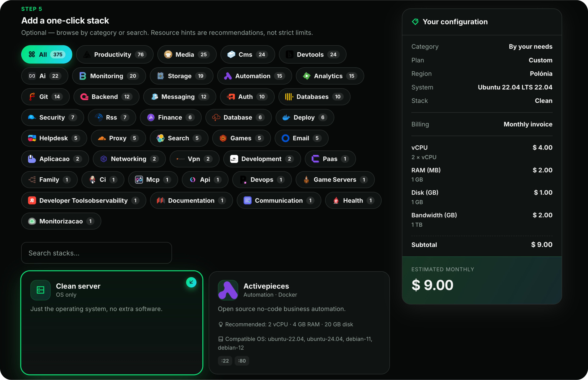This screenshot has height=380, width=588.
Task: Click the Search category icon
Action: click(160, 138)
